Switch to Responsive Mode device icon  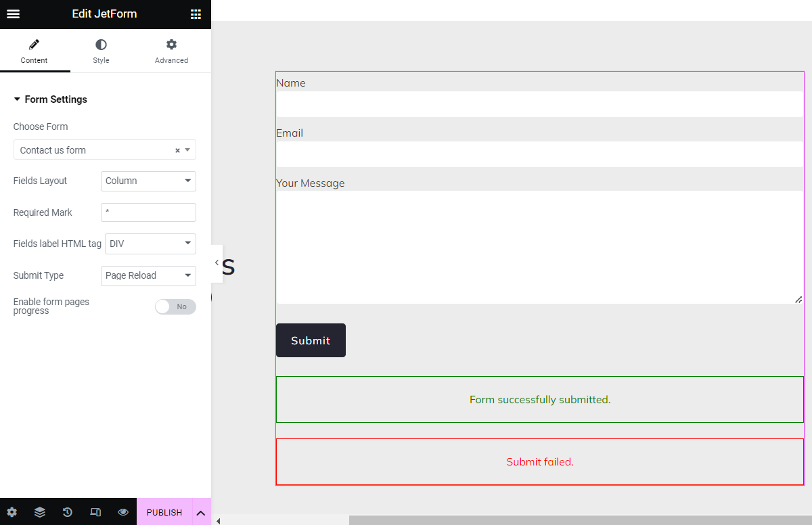coord(95,512)
